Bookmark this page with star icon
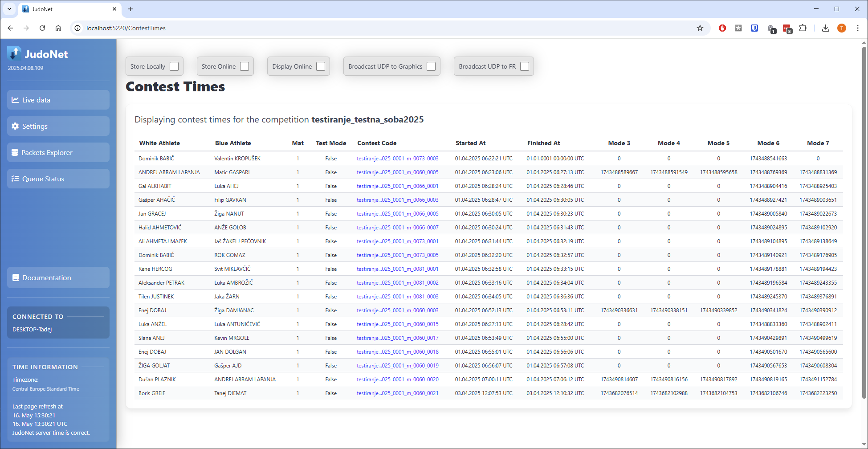Image resolution: width=868 pixels, height=449 pixels. (x=700, y=28)
